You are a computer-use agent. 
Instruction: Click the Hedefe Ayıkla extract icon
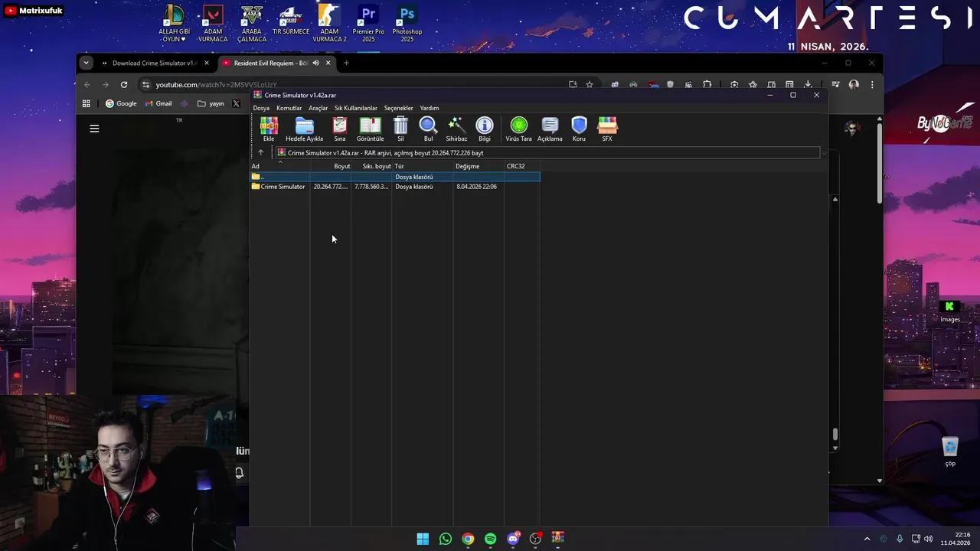click(x=304, y=129)
